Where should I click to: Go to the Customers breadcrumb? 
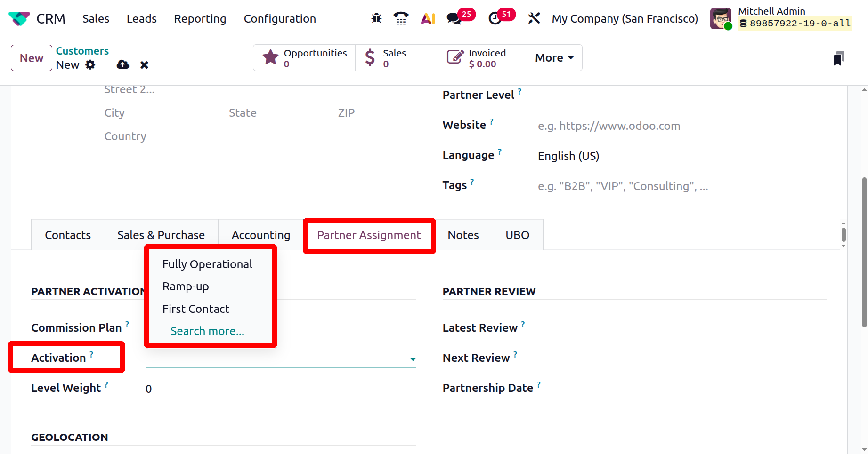pos(82,51)
